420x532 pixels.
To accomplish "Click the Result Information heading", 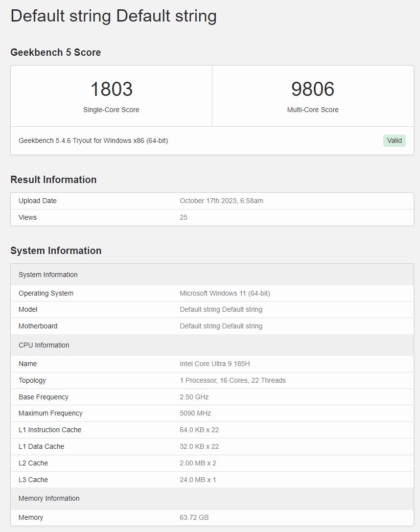I will pos(53,180).
